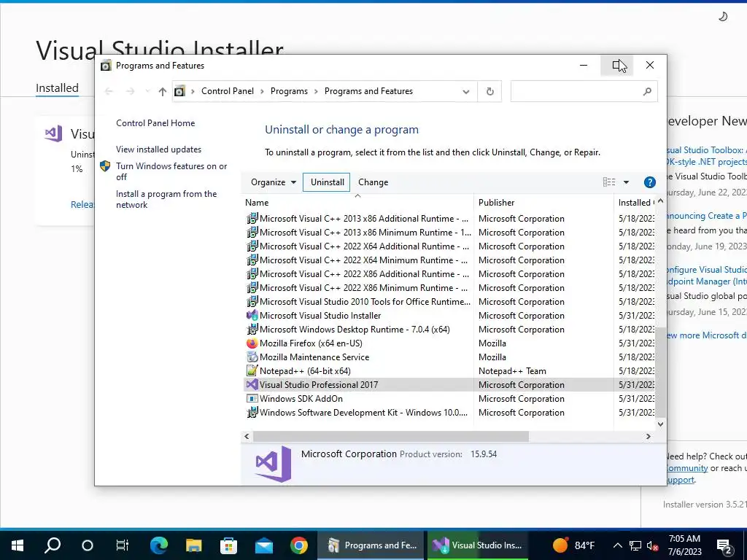Go up one level with Up arrow
This screenshot has width=747, height=560.
point(163,91)
